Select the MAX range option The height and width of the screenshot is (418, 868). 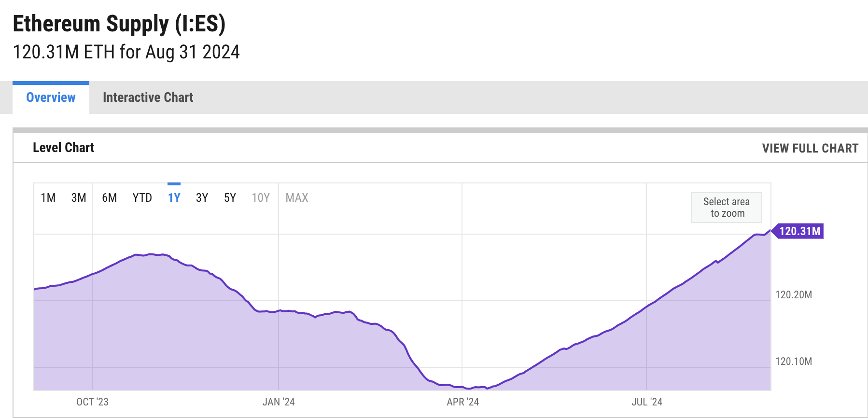point(297,198)
